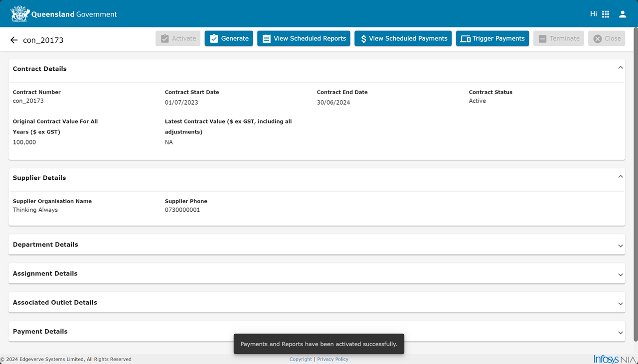This screenshot has height=364, width=638.
Task: Collapse the Supplier Details section
Action: point(621,177)
